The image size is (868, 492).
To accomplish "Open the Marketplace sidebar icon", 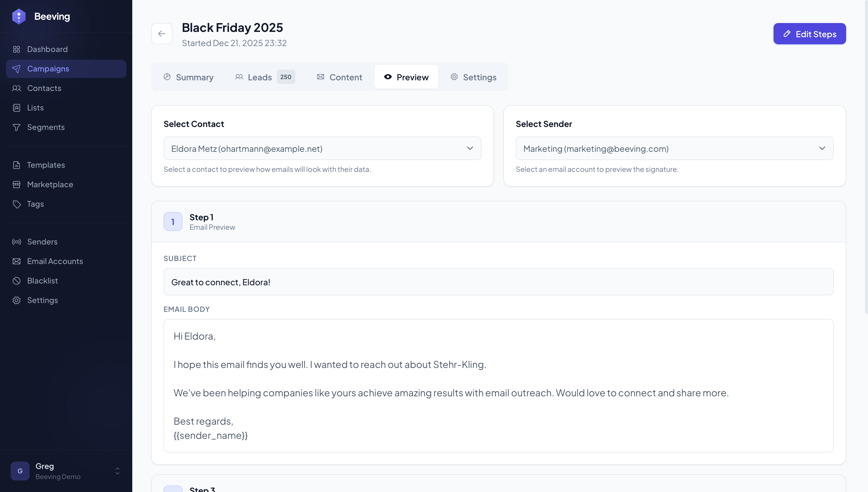I will [17, 185].
